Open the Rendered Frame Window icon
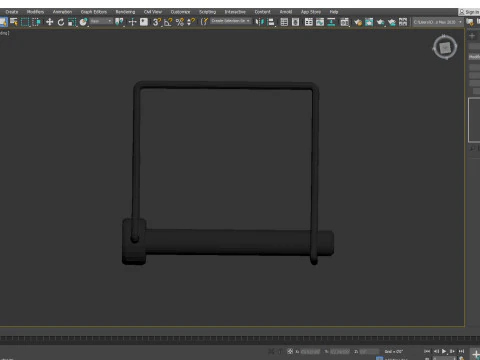The height and width of the screenshot is (360, 480). pyautogui.click(x=369, y=22)
